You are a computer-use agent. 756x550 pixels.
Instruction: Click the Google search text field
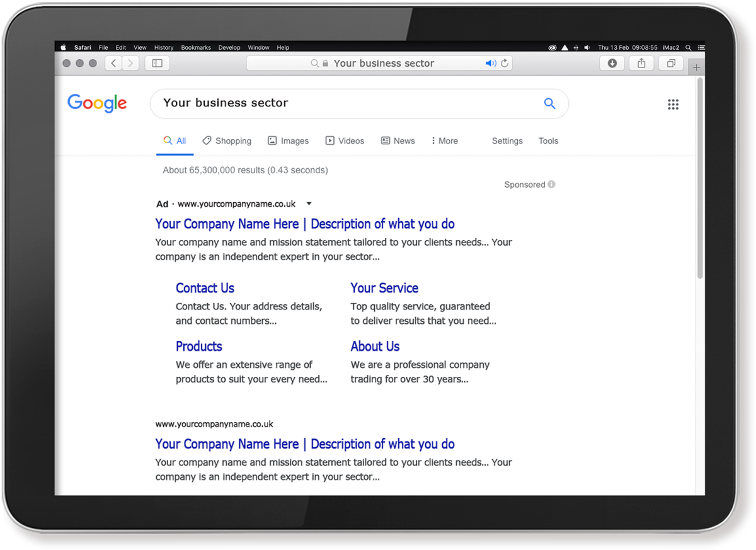tap(346, 103)
